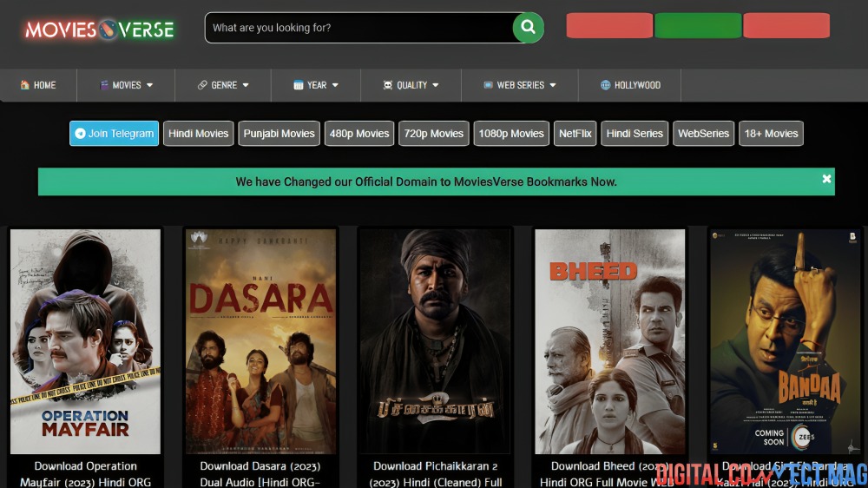Click the Join Telegram button
The height and width of the screenshot is (488, 868).
click(x=114, y=134)
